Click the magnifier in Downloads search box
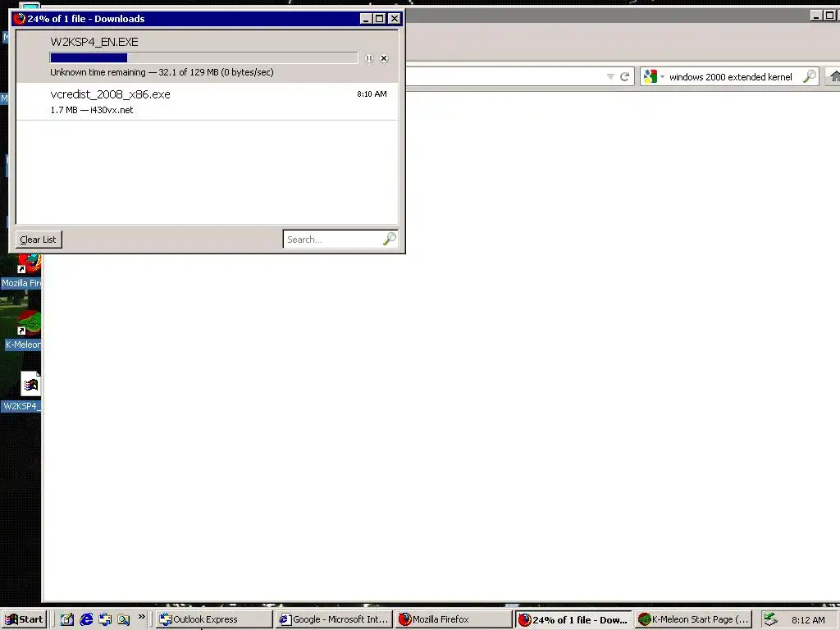Screen dimensions: 840x630 pos(390,239)
